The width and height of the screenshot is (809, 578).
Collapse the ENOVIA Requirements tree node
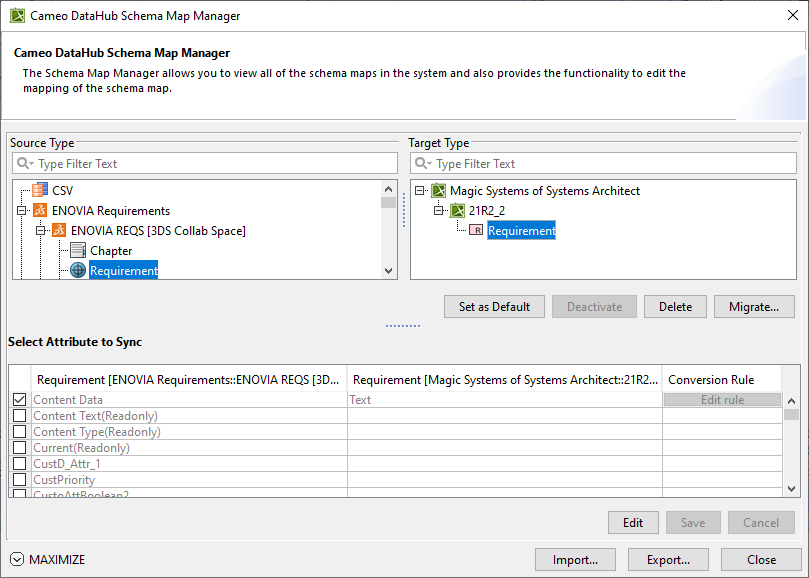point(21,211)
